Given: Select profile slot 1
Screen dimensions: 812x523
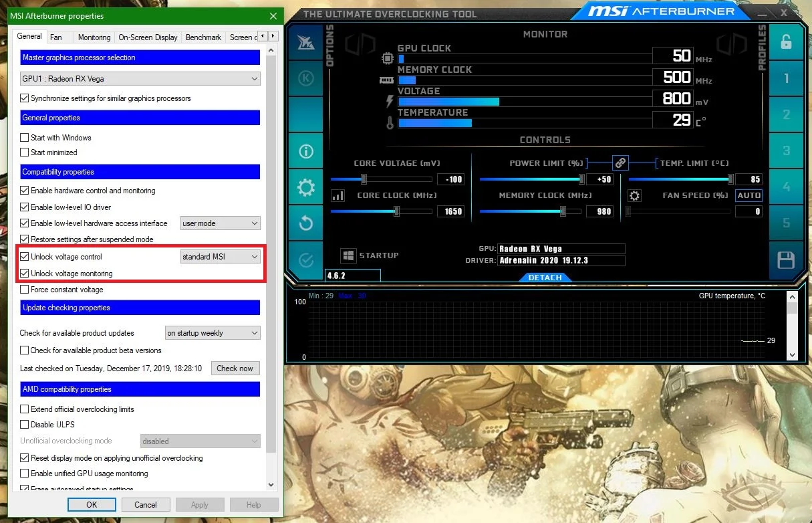Looking at the screenshot, I should coord(787,78).
